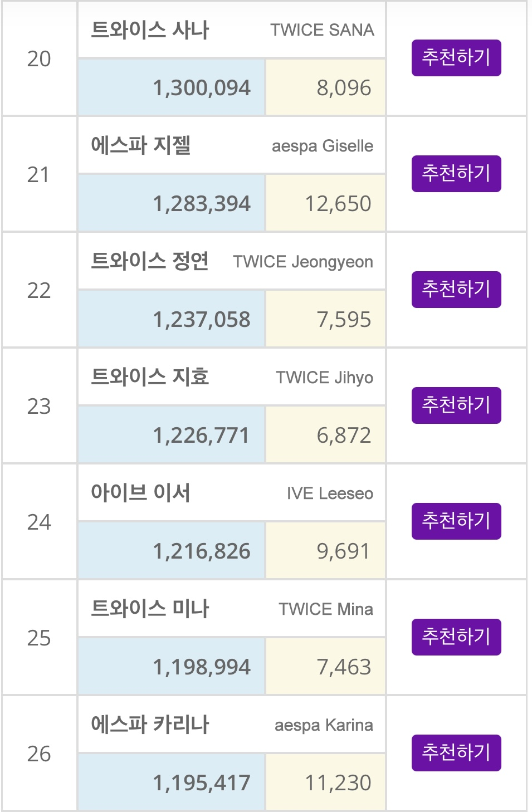The image size is (532, 812).
Task: Recommend aespa Karina using 추천하기 button
Action: click(456, 753)
